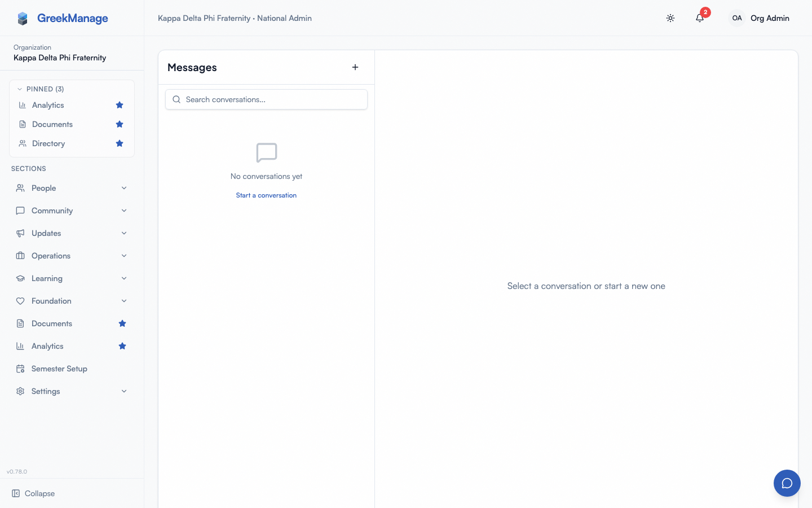Screen dimensions: 812x508
Task: Click the Collapse sidebar panel icon
Action: click(16, 493)
